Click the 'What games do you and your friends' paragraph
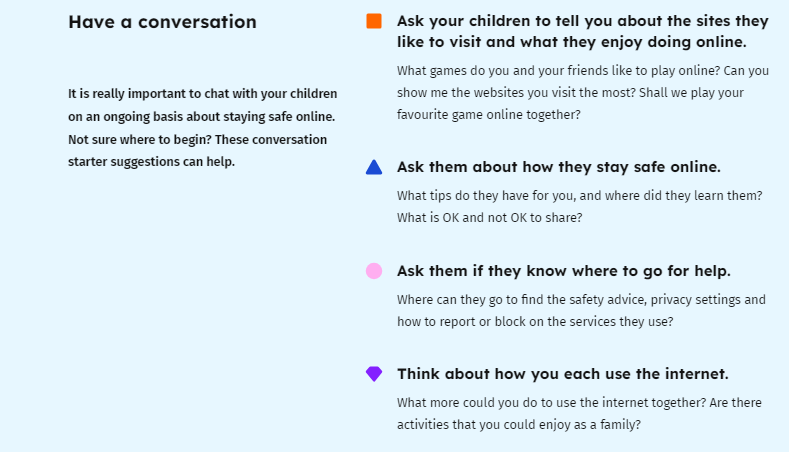Viewport: 789px width, 452px height. coord(583,93)
